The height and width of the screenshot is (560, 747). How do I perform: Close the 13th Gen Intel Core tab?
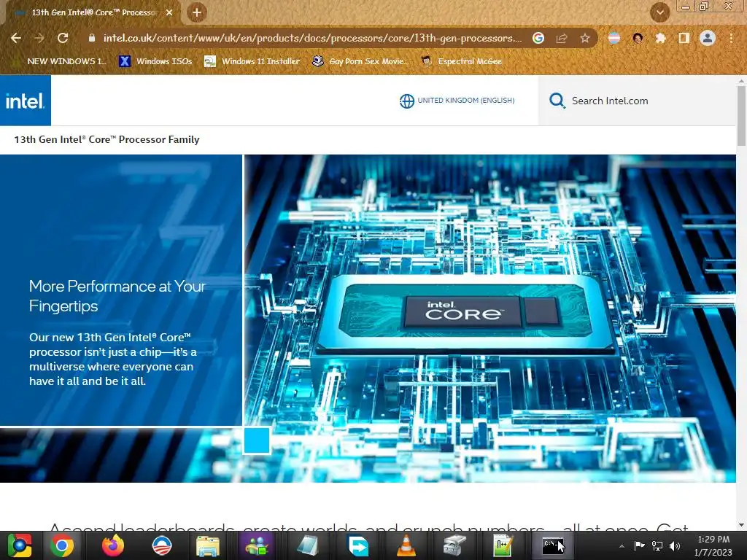click(169, 12)
